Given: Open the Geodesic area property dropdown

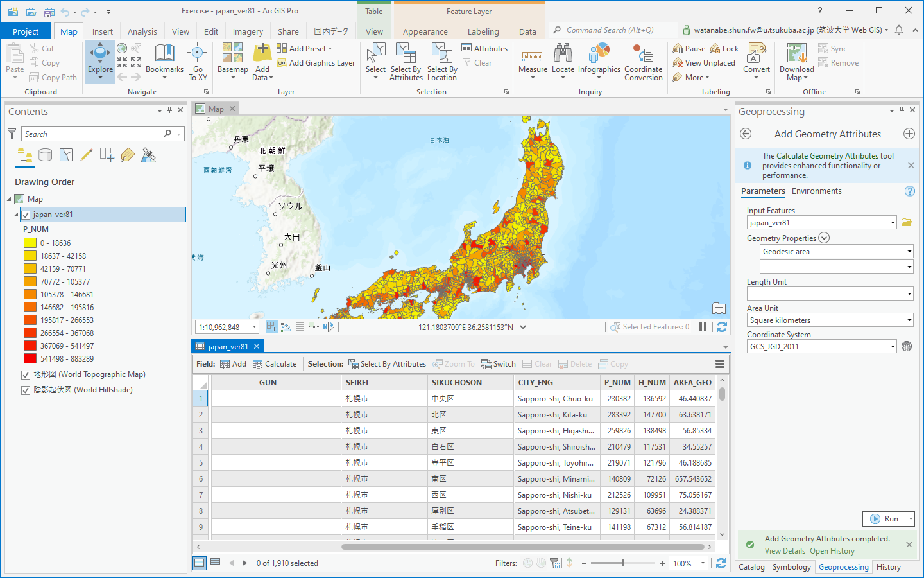Looking at the screenshot, I should [x=909, y=251].
